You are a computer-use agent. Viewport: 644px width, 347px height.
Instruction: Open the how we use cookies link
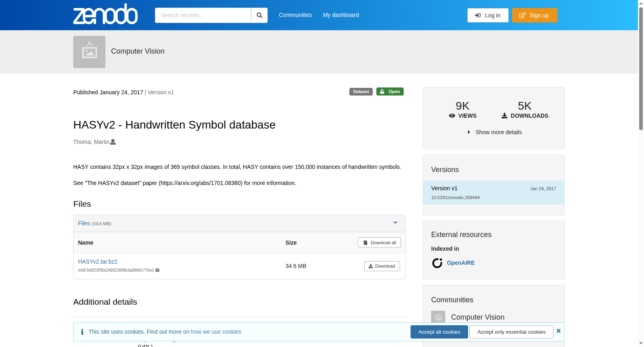216,332
